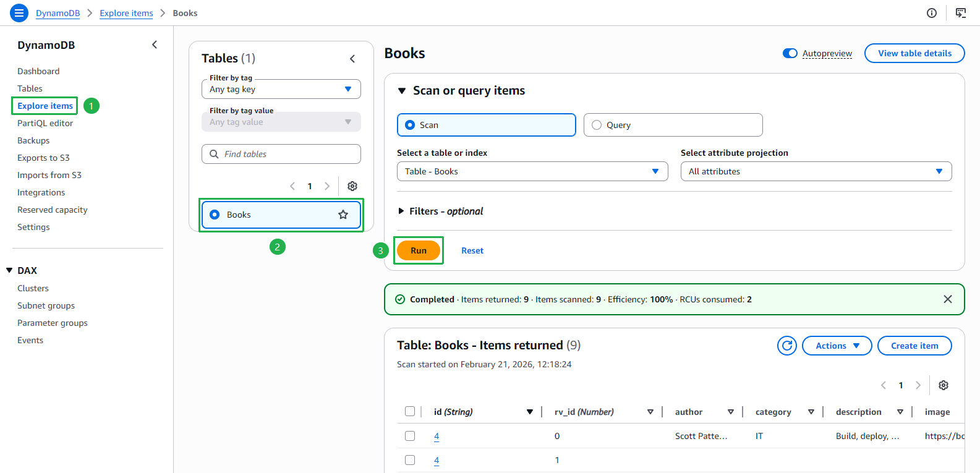Open Backups in the sidebar
Viewport: 980px width, 473px height.
(33, 140)
